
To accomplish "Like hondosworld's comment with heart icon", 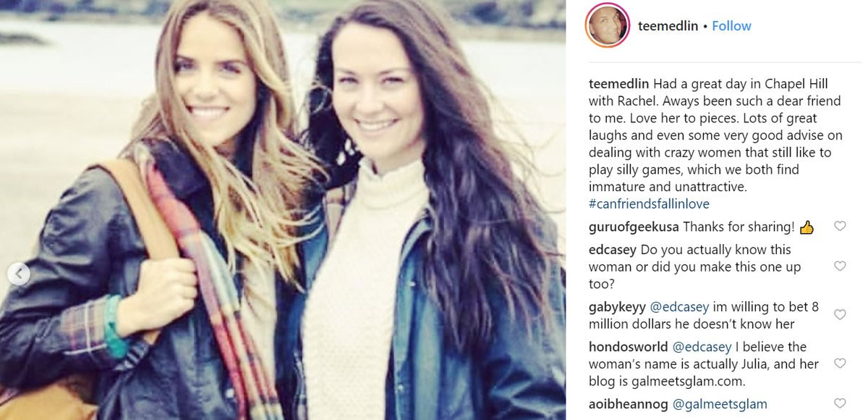I will [x=840, y=364].
